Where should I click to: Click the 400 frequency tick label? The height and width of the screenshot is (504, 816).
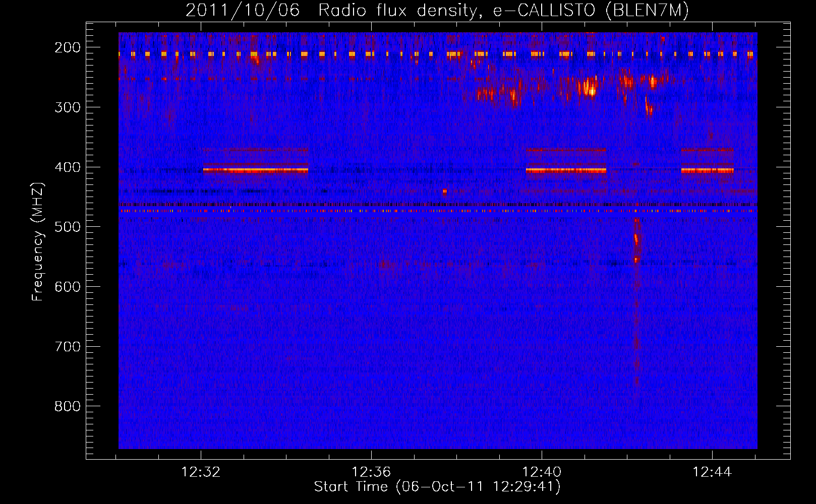[x=68, y=167]
